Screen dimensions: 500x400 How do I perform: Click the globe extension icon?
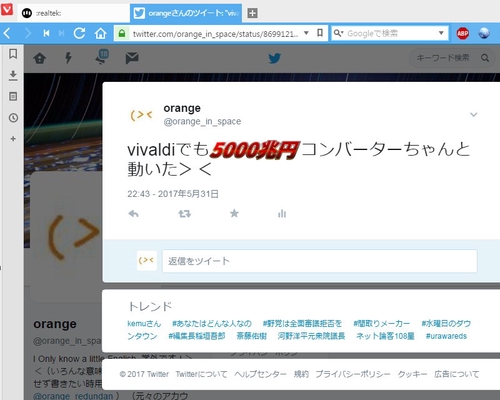(484, 33)
